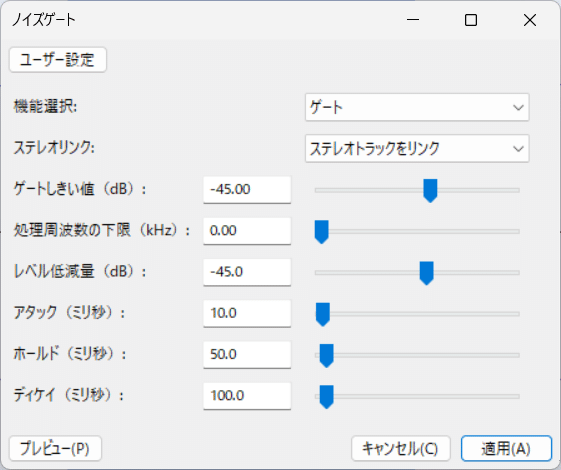Open the ステレオリンク dropdown menu

[x=417, y=148]
